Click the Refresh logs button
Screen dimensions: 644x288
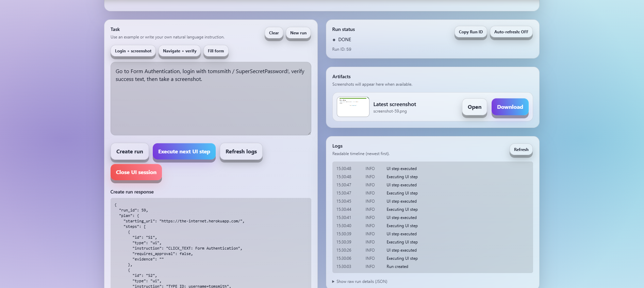(241, 152)
